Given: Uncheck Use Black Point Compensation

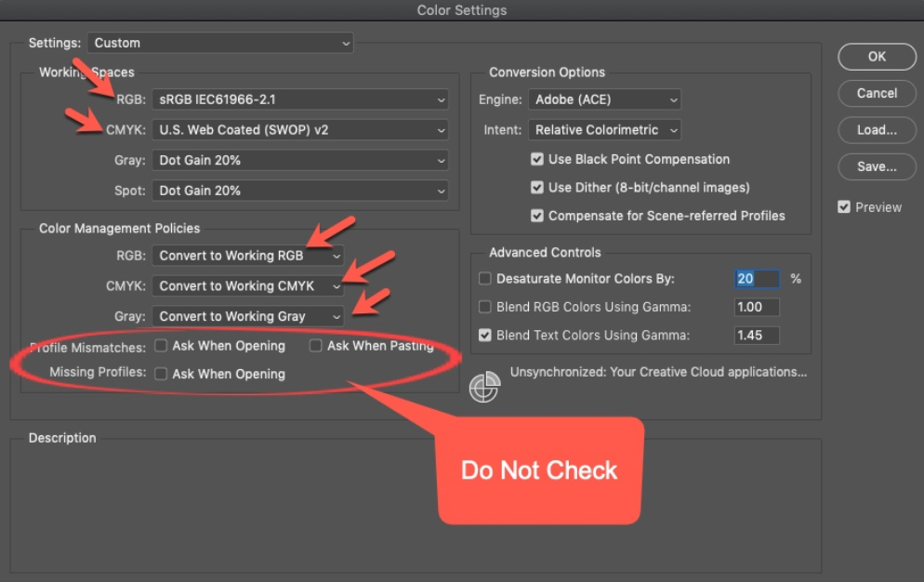Looking at the screenshot, I should pos(536,159).
